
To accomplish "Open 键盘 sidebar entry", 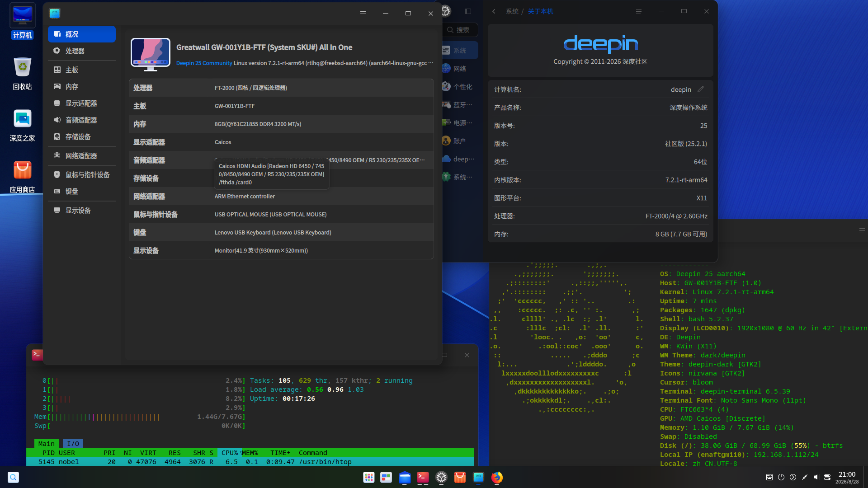I will (82, 192).
